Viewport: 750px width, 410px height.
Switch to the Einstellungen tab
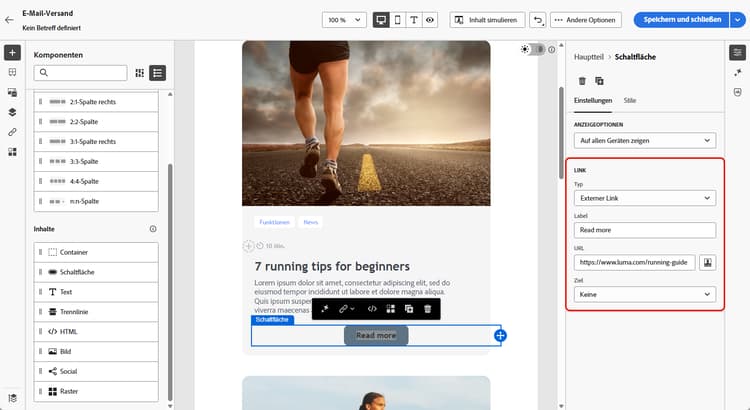(593, 100)
